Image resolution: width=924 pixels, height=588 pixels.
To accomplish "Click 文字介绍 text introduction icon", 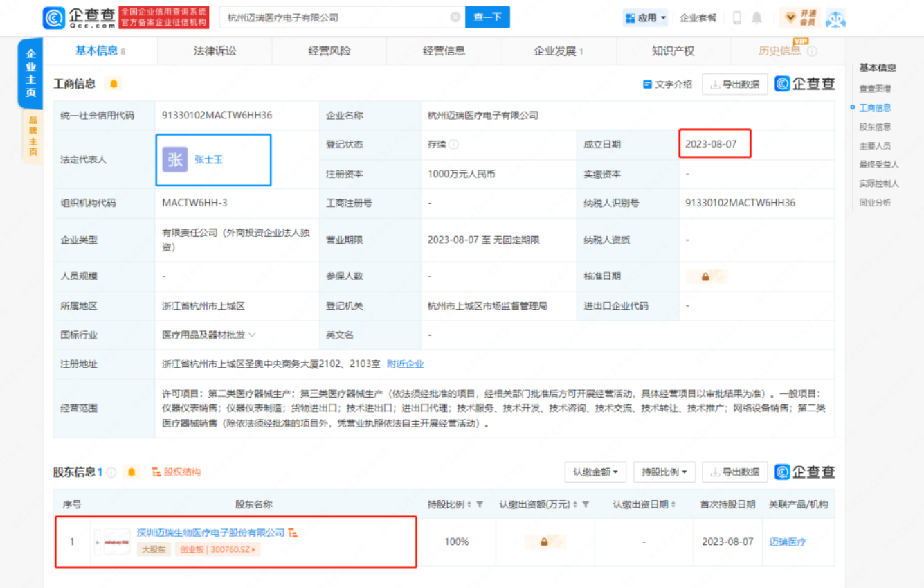I will (667, 84).
